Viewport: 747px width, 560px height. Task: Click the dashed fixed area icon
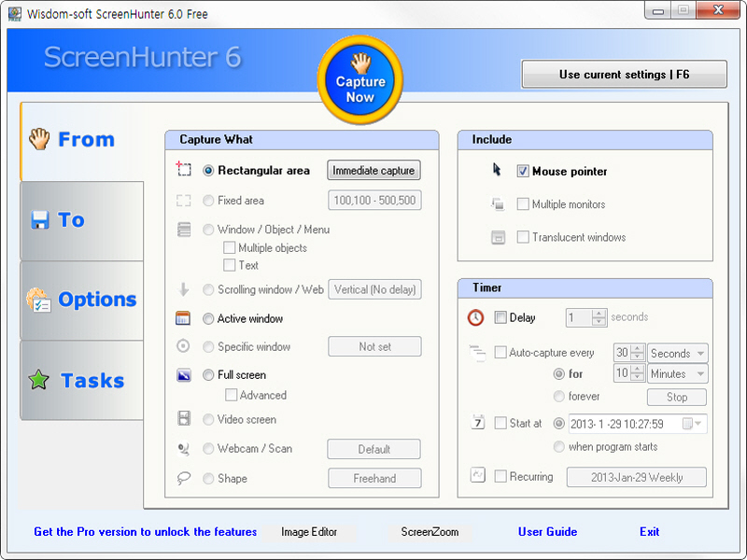(x=183, y=201)
